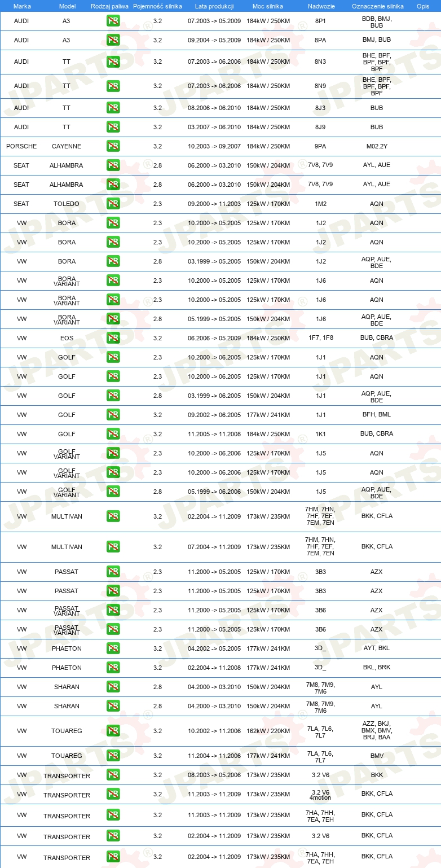441x868 pixels.
Task: Click the 3.2 V6 4motion body cell
Action: pyautogui.click(x=320, y=795)
